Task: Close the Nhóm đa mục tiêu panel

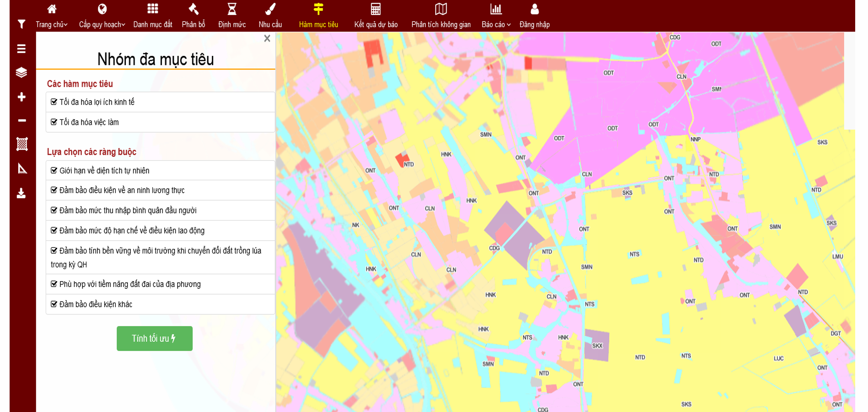Action: (x=267, y=39)
